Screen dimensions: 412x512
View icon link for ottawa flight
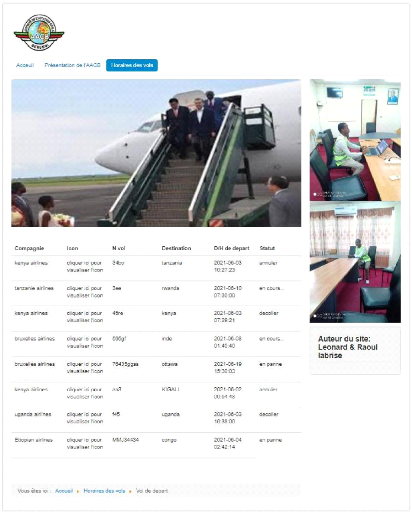[x=85, y=368]
